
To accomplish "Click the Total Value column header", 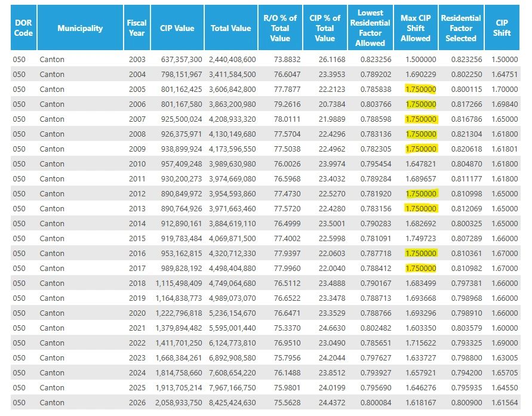I will click(230, 28).
